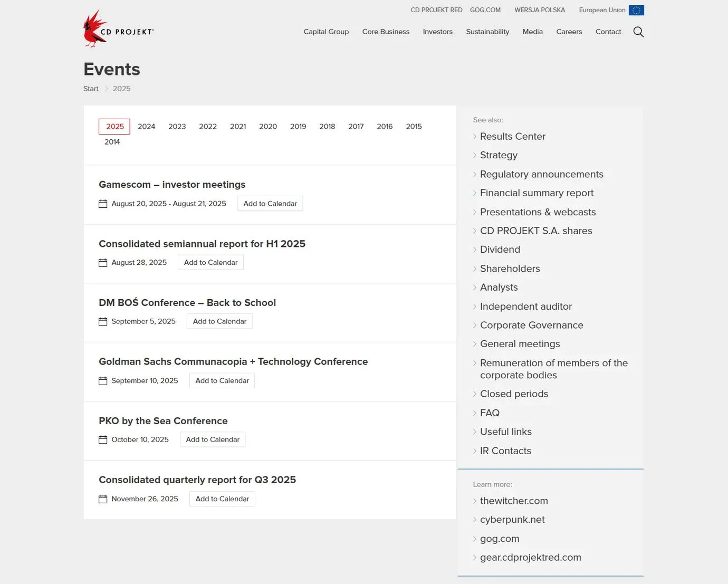Select the 2025 year tab
728x584 pixels.
coord(114,127)
